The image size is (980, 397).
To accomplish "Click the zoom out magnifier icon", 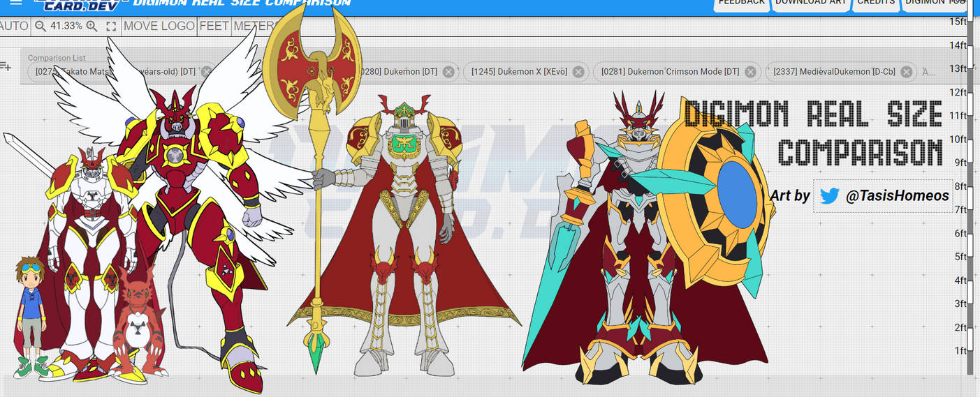I will click(x=41, y=26).
